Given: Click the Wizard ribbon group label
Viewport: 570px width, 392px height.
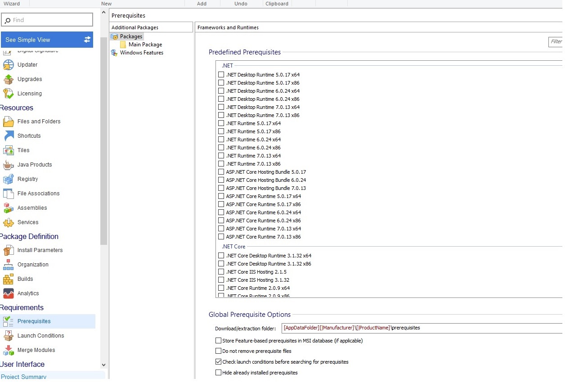Looking at the screenshot, I should click(x=12, y=4).
